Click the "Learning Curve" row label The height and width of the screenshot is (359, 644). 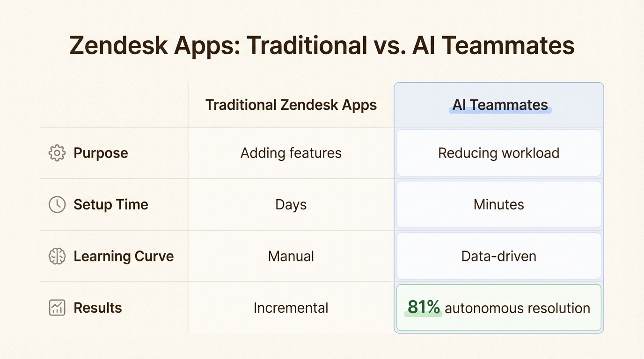[x=124, y=256]
